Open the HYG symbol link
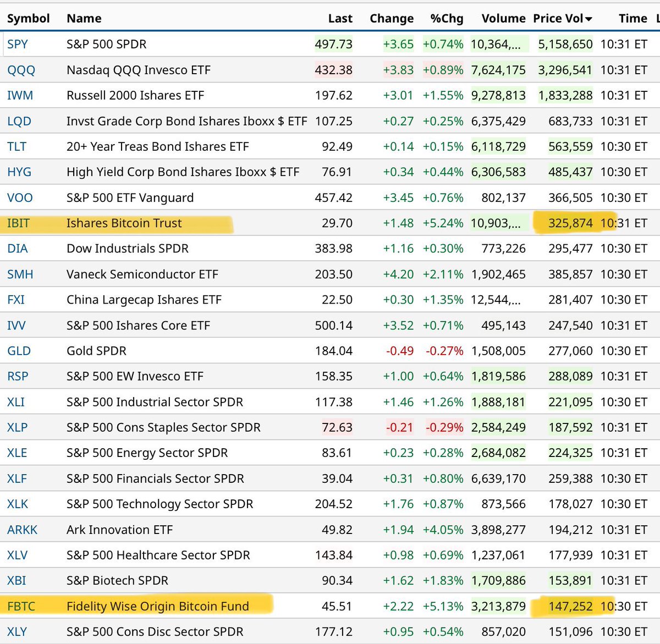Screen dimensions: 660x644 point(19,172)
